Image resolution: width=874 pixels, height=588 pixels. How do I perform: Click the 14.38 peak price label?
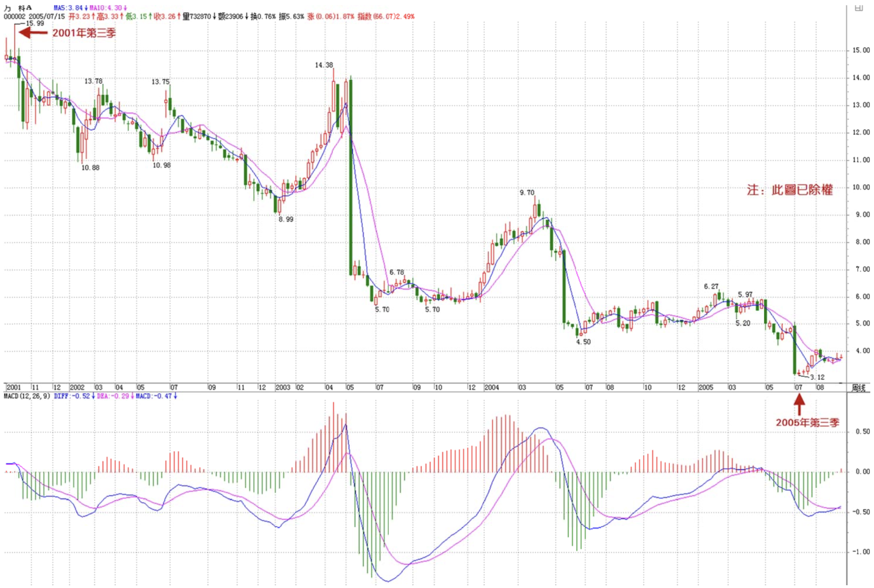(x=324, y=65)
